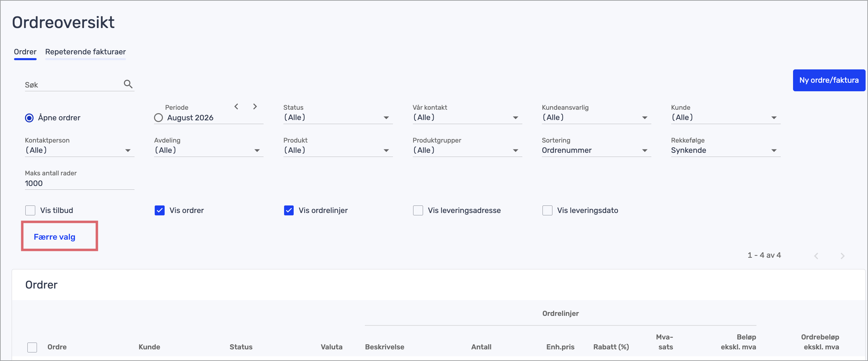Enable the Vis tilbud checkbox
This screenshot has height=361, width=868.
[30, 210]
